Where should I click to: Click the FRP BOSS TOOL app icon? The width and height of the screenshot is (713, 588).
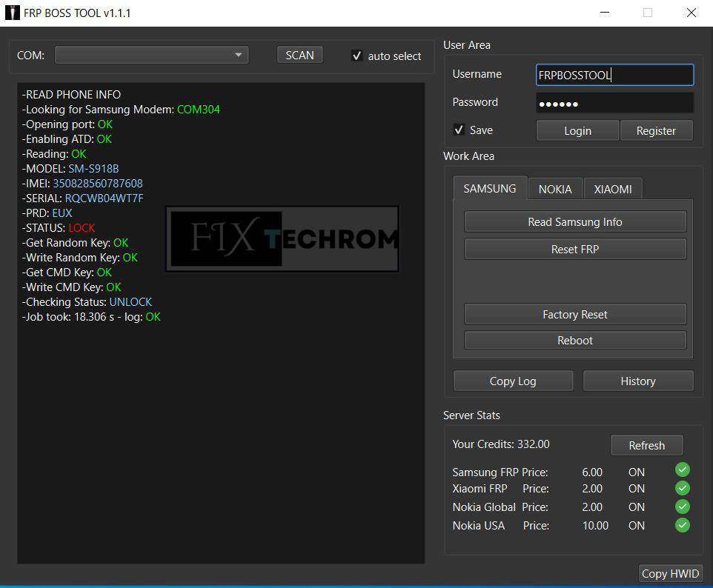pos(13,13)
